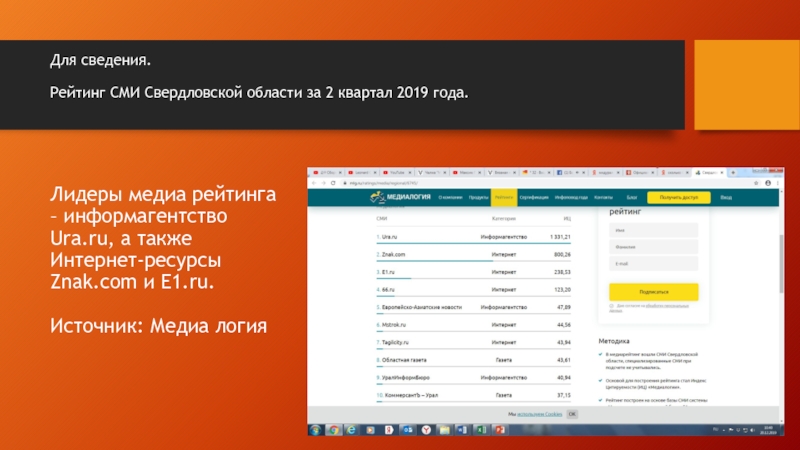Open the Ura.ru entry in the rating list

coord(390,237)
